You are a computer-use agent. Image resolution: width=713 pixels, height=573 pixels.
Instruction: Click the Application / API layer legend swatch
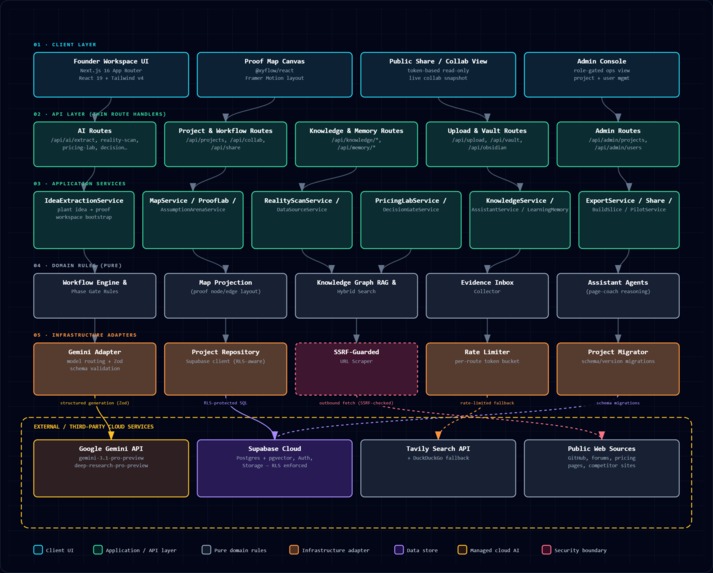tap(98, 550)
